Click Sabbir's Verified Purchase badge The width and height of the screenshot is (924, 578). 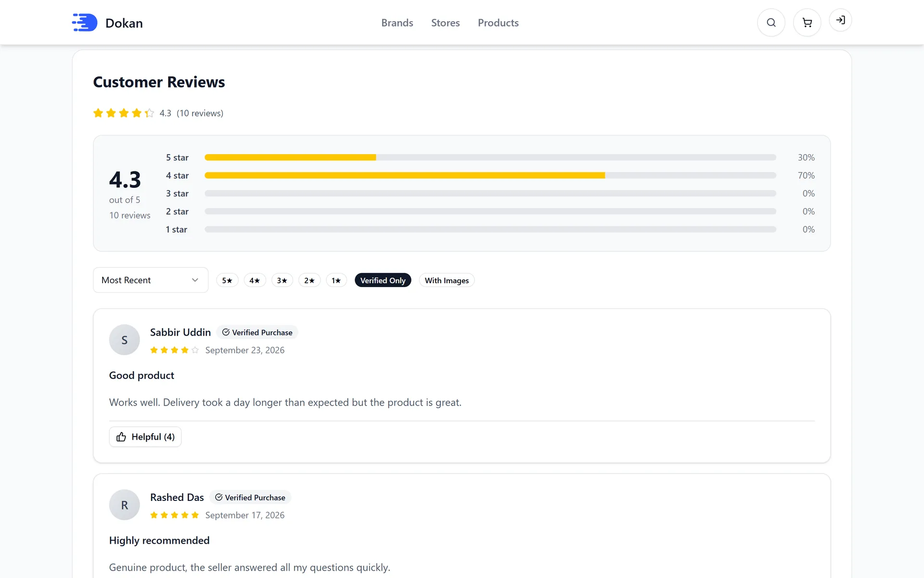click(257, 332)
